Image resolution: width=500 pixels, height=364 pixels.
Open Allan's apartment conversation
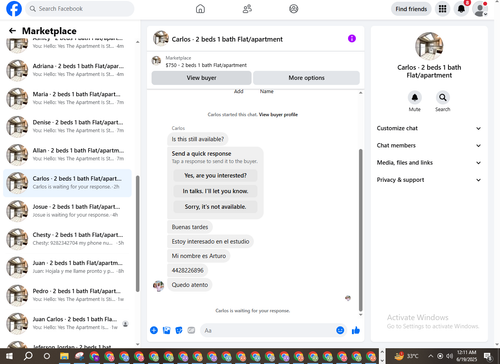click(x=67, y=155)
